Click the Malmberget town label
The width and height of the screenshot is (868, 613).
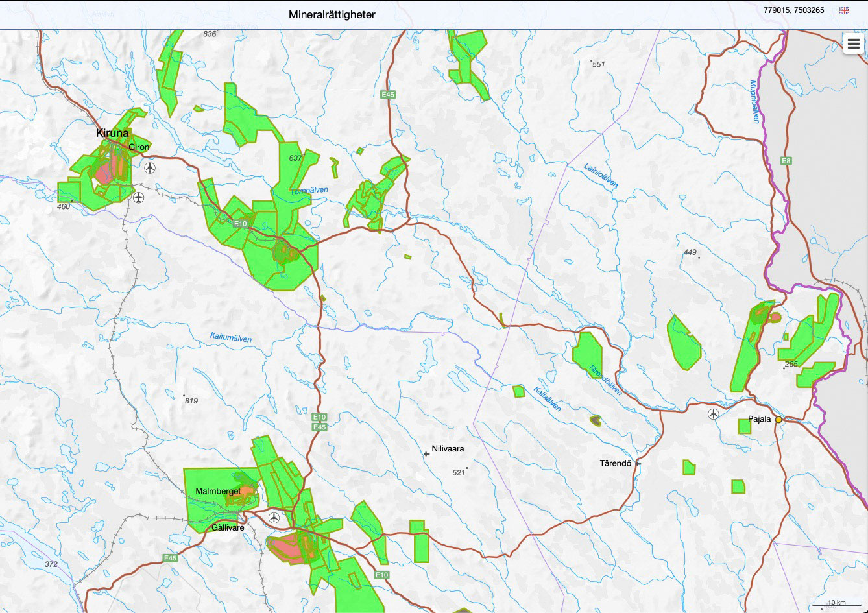[217, 491]
